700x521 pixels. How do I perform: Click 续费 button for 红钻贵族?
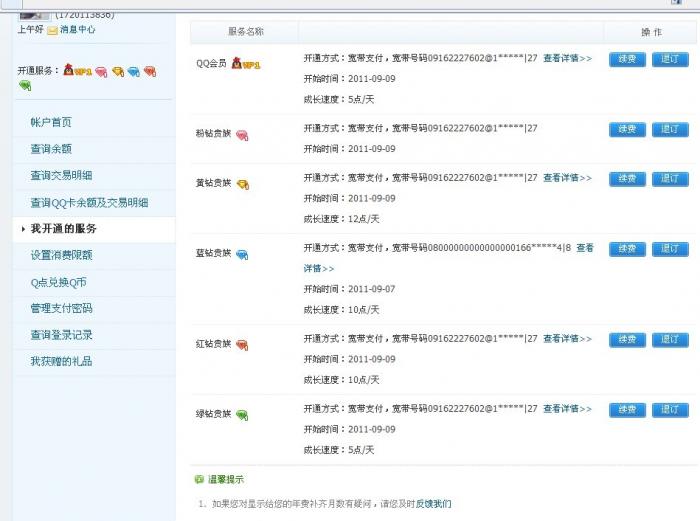(627, 340)
